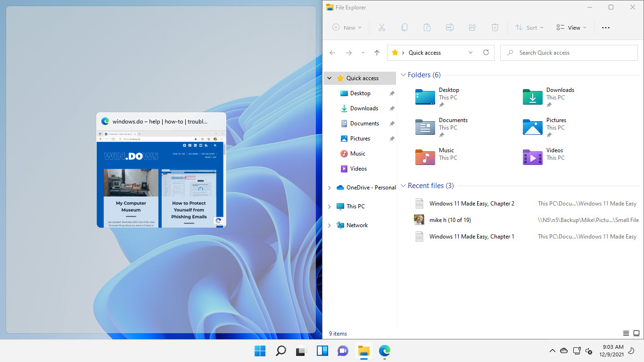Open the View options menu
The image size is (644, 362).
click(x=571, y=27)
